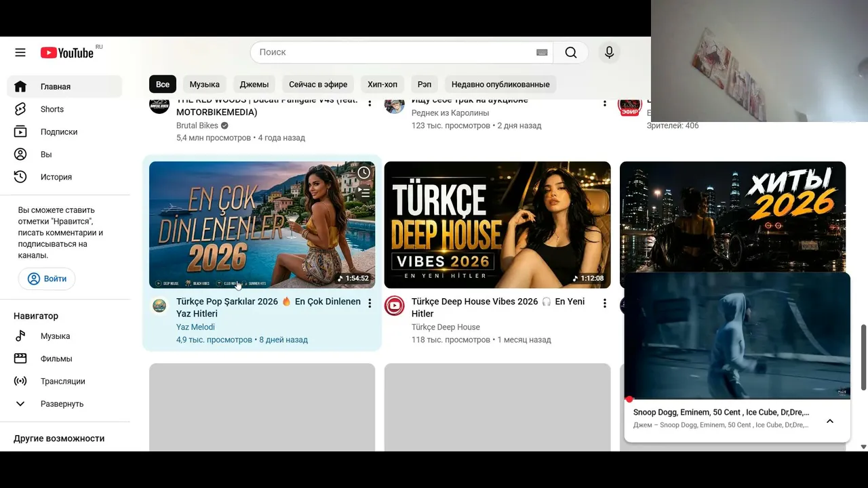Click the 123 тыс. просмотров text
The width and height of the screenshot is (868, 488).
(450, 125)
